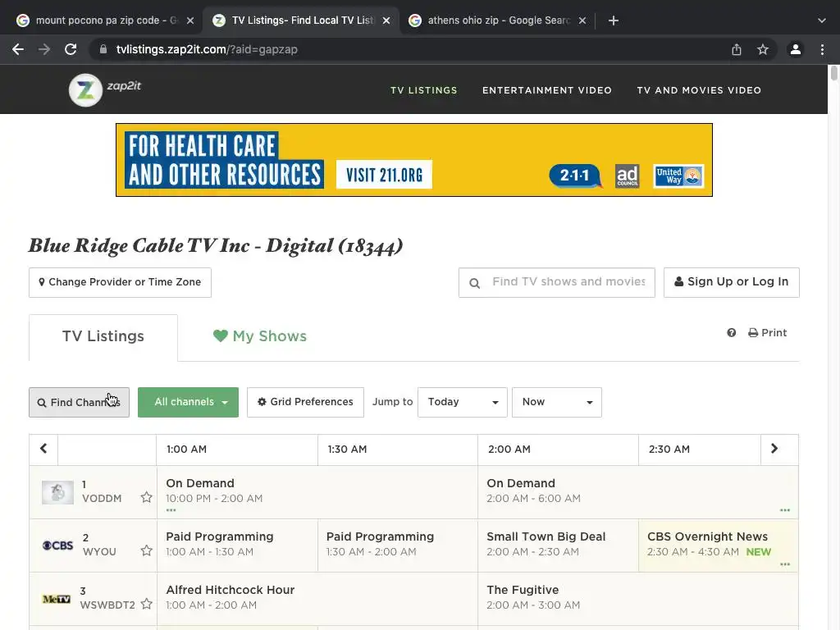Favorite VODDM channel with star
The width and height of the screenshot is (840, 630).
146,498
